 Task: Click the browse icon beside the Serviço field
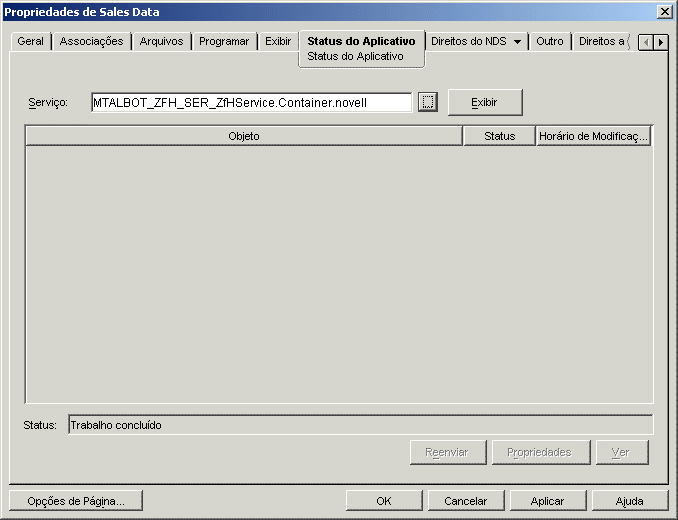(428, 102)
